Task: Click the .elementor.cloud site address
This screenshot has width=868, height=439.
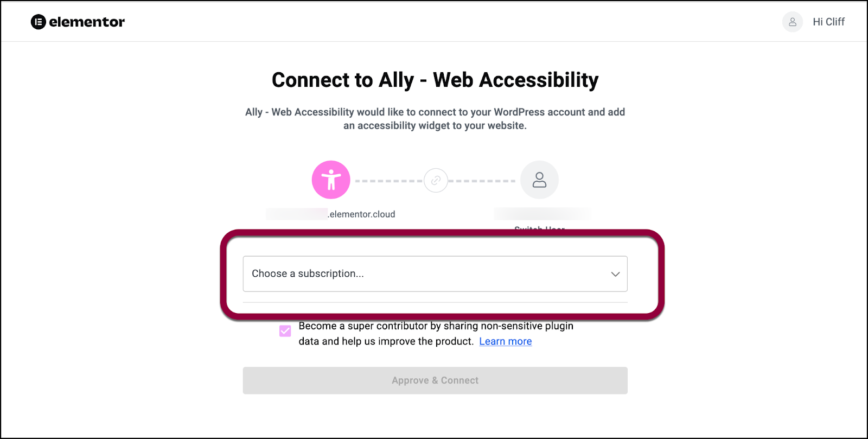Action: [362, 214]
